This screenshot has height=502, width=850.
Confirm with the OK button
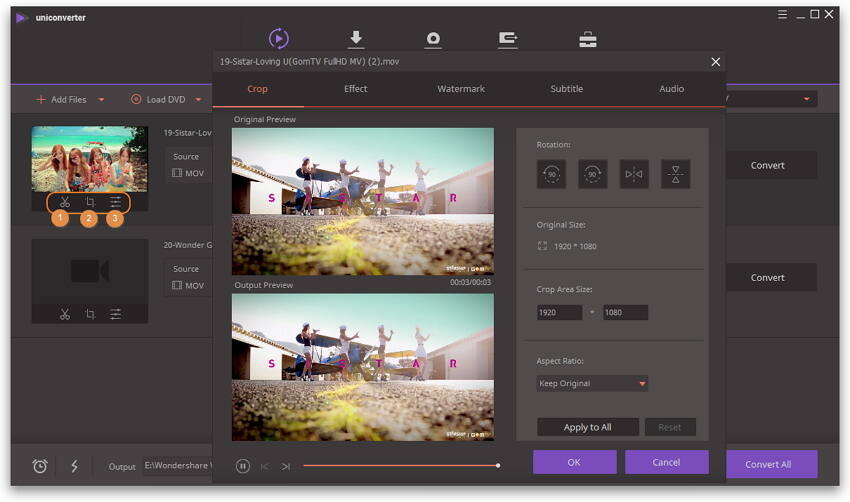tap(574, 462)
